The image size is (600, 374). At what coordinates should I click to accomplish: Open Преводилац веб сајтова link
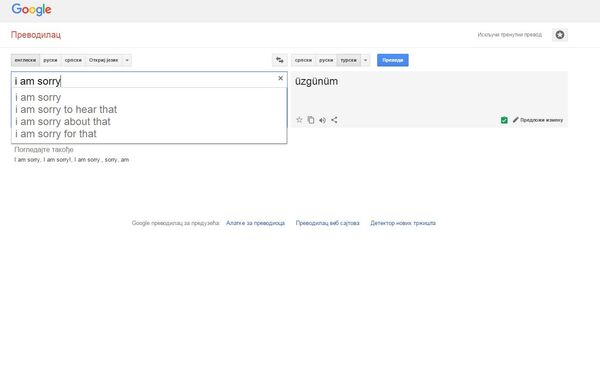tap(328, 223)
